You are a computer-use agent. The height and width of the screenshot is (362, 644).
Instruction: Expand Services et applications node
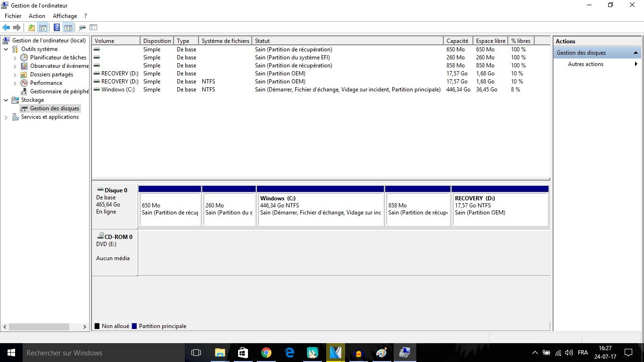(6, 117)
